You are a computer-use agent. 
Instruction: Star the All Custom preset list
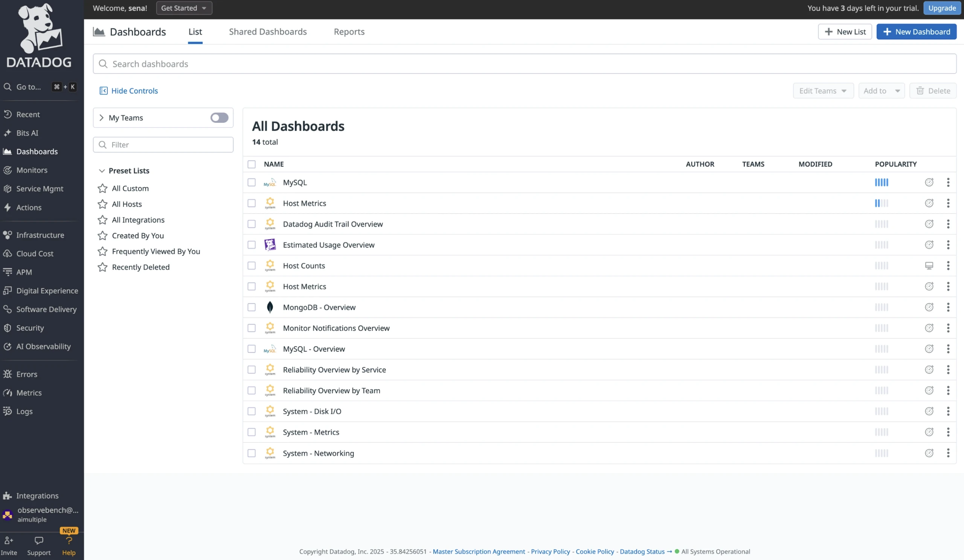tap(102, 188)
